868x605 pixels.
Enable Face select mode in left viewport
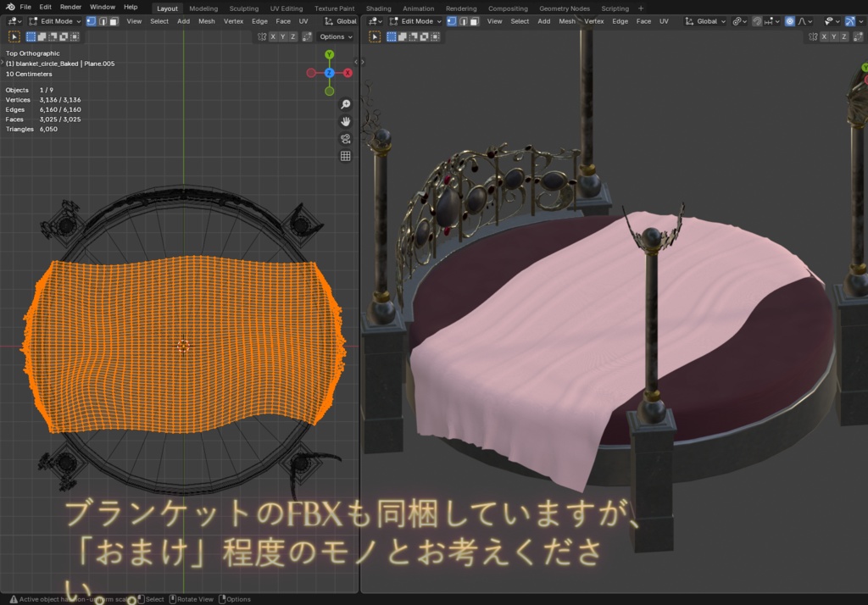tap(114, 21)
